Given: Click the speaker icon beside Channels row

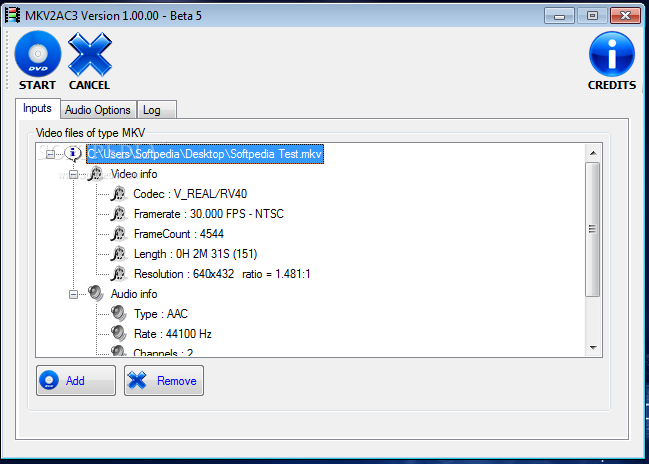Looking at the screenshot, I should [x=119, y=351].
